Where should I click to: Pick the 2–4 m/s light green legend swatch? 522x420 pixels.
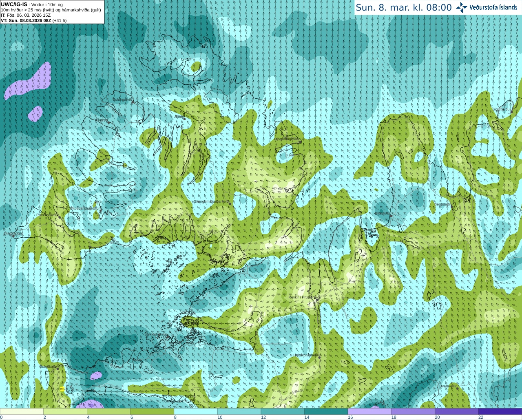pos(65,411)
